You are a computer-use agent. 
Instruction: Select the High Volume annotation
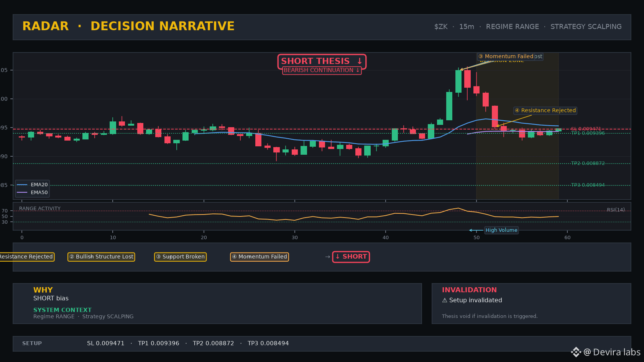pyautogui.click(x=501, y=230)
